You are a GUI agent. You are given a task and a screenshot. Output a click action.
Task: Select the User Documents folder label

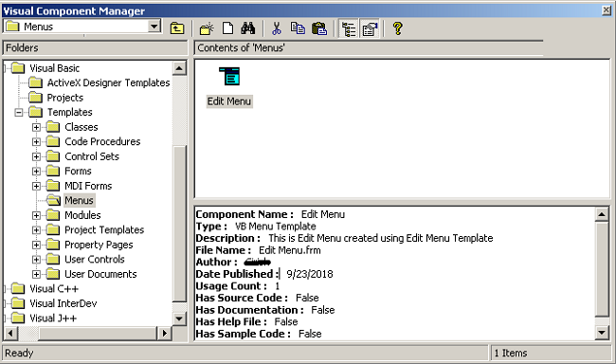coord(101,274)
